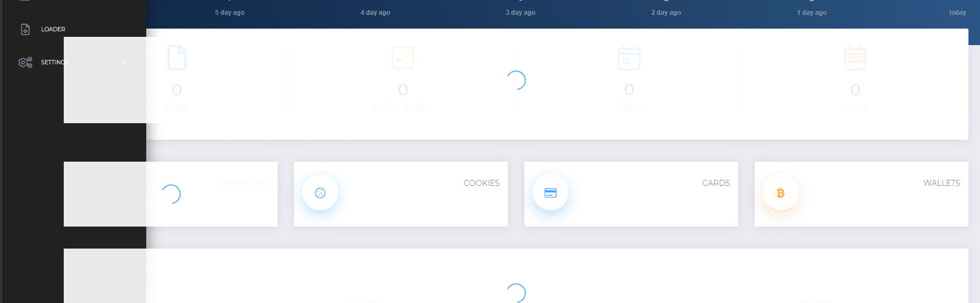The image size is (980, 303).
Task: Open the Passwords card label
Action: click(243, 183)
